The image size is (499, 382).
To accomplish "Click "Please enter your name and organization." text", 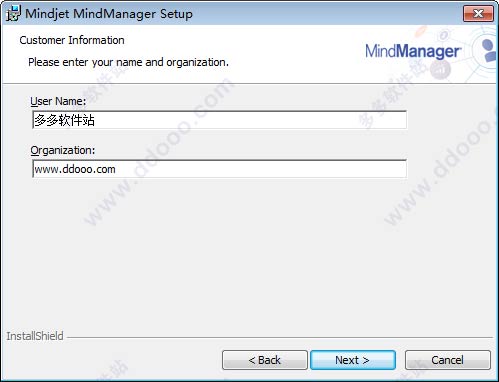I will point(129,62).
